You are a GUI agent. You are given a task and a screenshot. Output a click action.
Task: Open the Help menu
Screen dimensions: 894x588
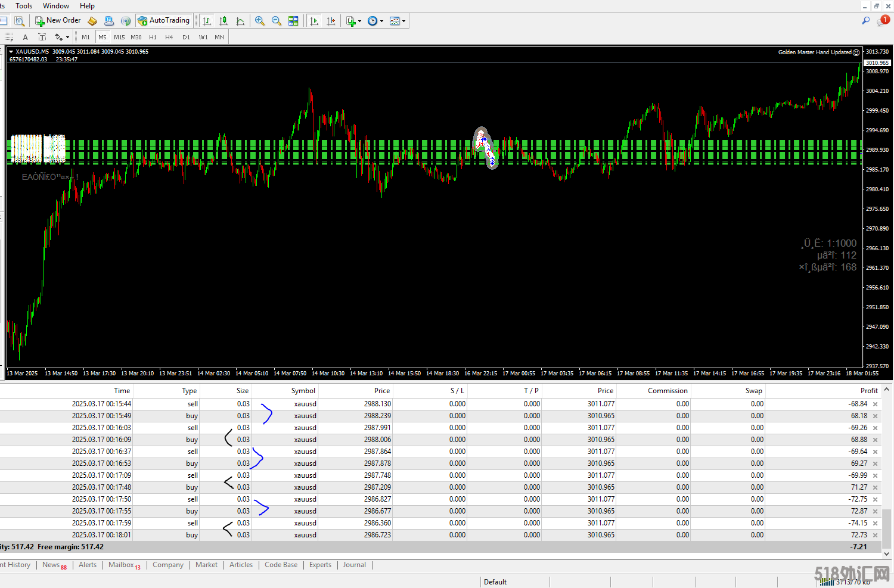click(87, 6)
